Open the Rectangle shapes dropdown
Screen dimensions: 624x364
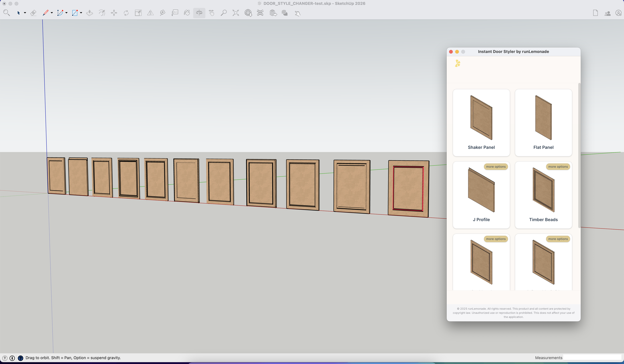[81, 13]
